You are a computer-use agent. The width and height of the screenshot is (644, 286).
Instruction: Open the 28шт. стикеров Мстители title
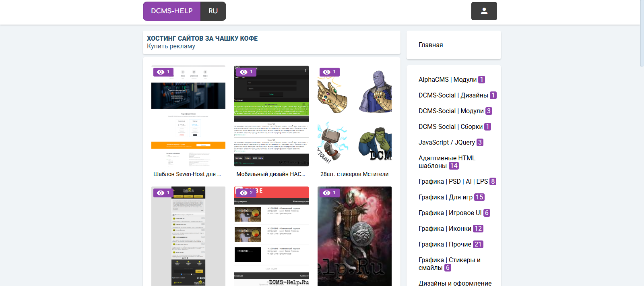coord(354,174)
